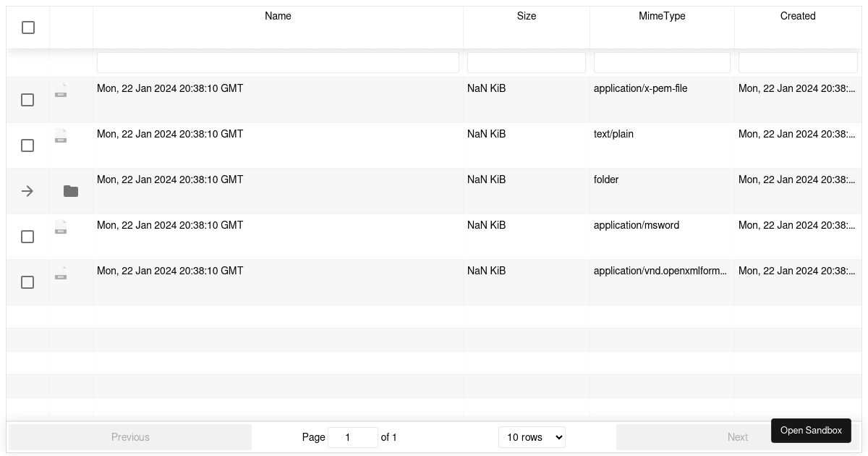Image resolution: width=868 pixels, height=456 pixels.
Task: Click the folder icon in the folder row
Action: [70, 191]
